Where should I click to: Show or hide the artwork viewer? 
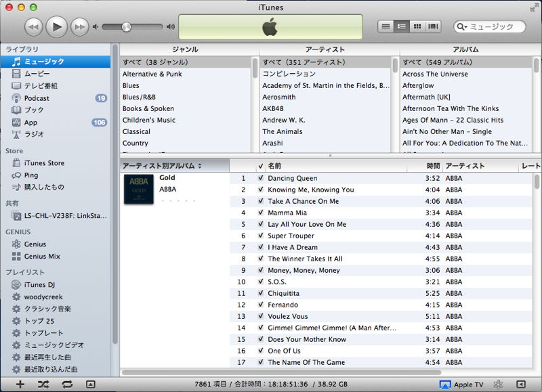click(91, 385)
